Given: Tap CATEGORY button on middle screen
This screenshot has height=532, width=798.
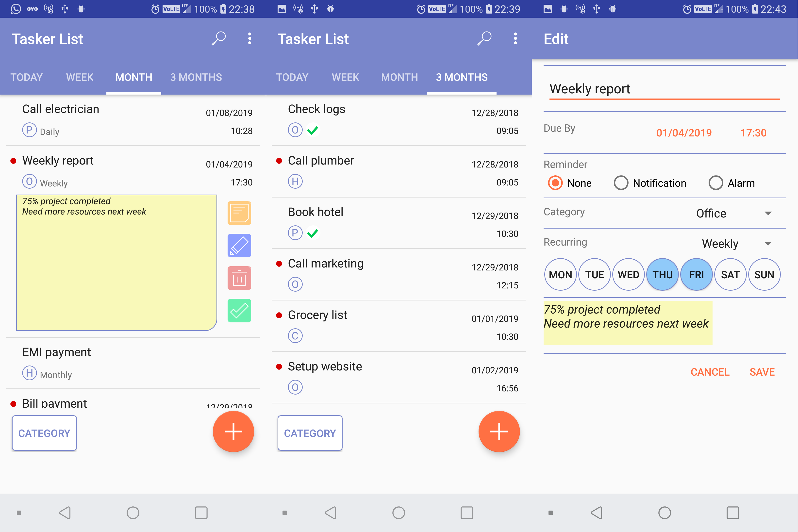Looking at the screenshot, I should [310, 433].
